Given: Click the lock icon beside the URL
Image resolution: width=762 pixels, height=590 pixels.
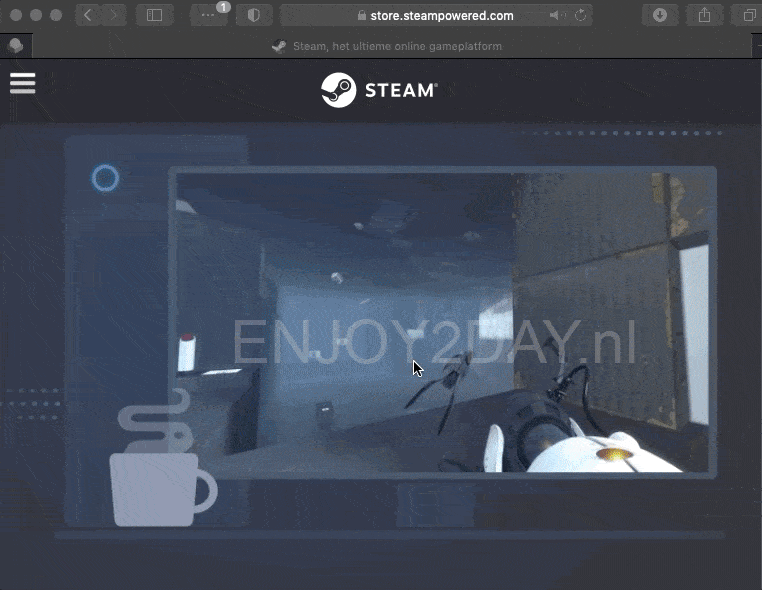Looking at the screenshot, I should pyautogui.click(x=362, y=16).
